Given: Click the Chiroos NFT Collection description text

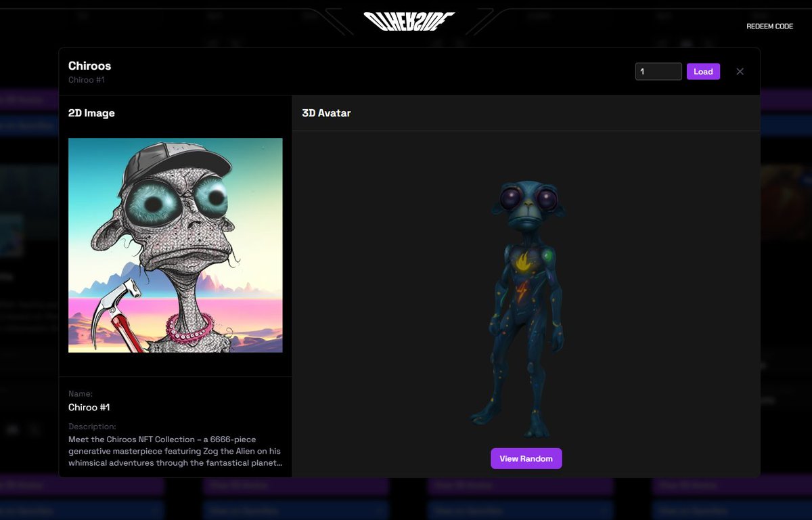Looking at the screenshot, I should [x=175, y=451].
